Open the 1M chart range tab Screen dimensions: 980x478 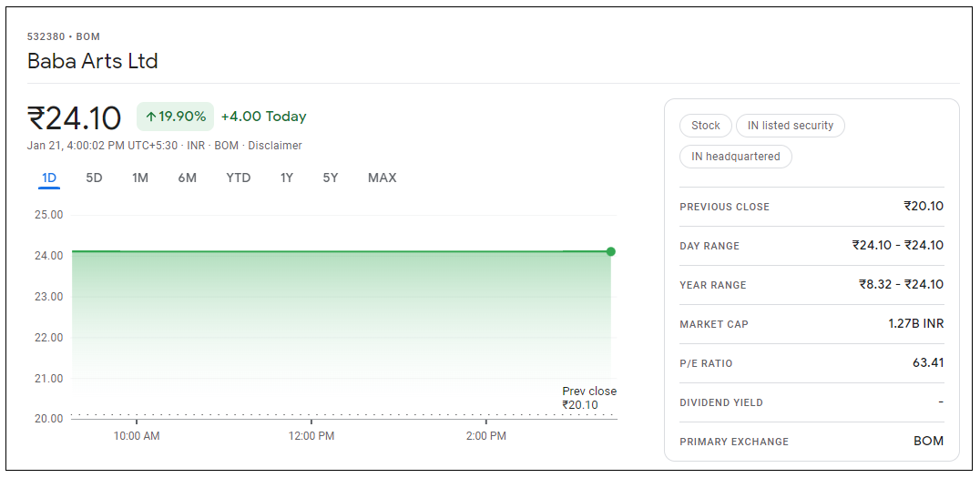140,178
